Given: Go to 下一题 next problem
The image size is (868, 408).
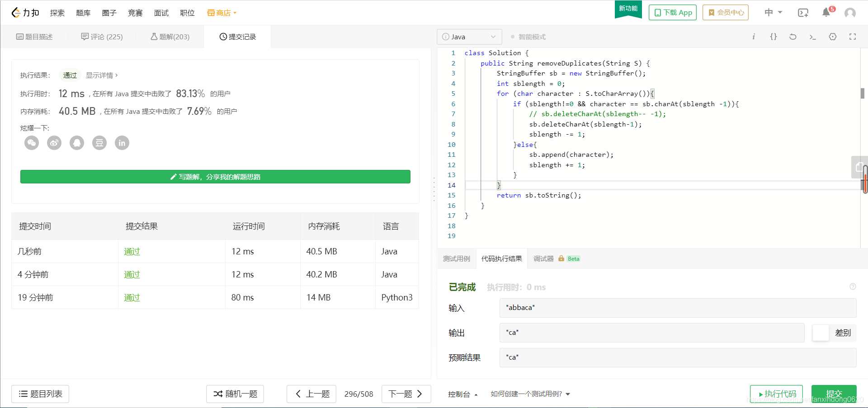Looking at the screenshot, I should pyautogui.click(x=406, y=394).
